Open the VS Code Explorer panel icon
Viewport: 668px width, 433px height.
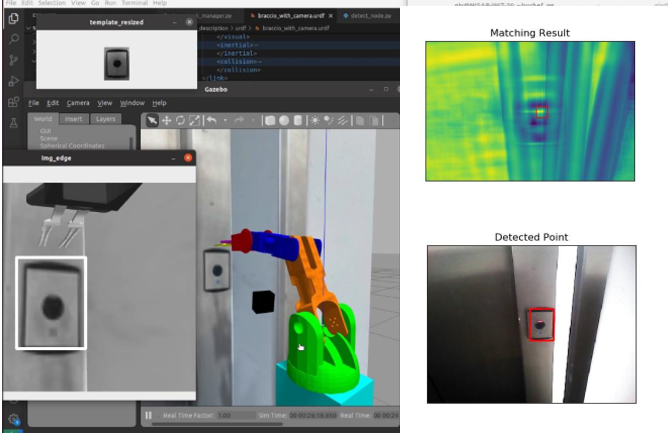(14, 18)
